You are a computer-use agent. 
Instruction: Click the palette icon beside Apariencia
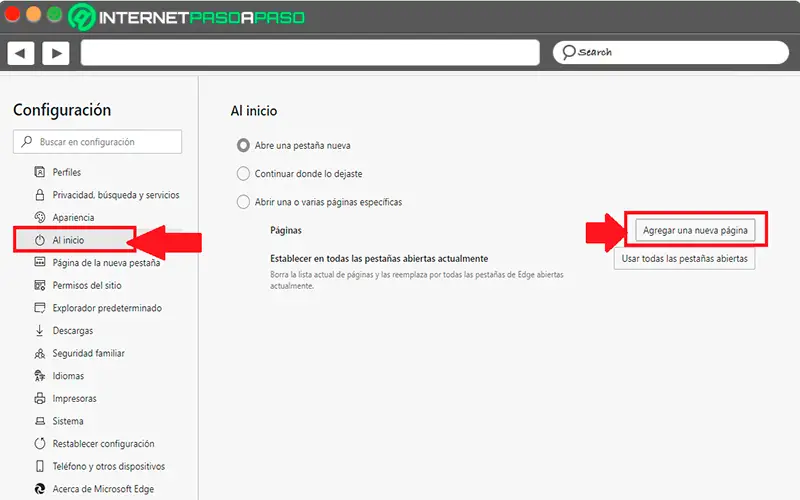pyautogui.click(x=39, y=217)
